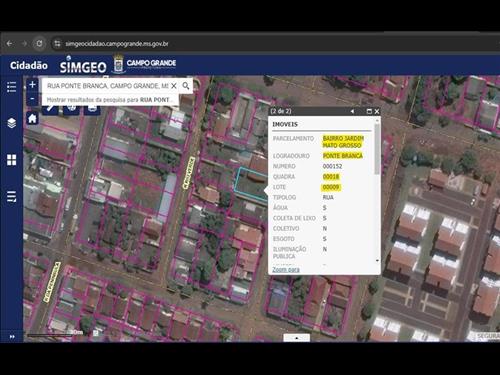Open the measure tool under the search box
This screenshot has height=375, width=500.
click(50, 108)
